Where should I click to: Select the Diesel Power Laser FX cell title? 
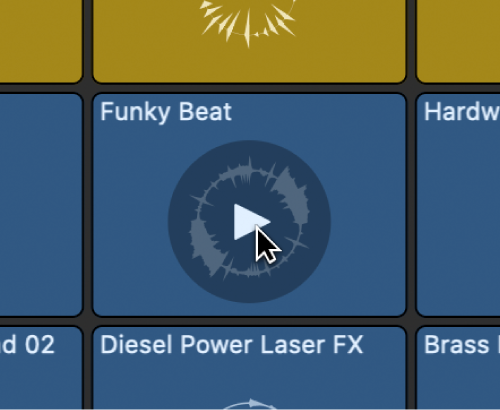pos(231,345)
